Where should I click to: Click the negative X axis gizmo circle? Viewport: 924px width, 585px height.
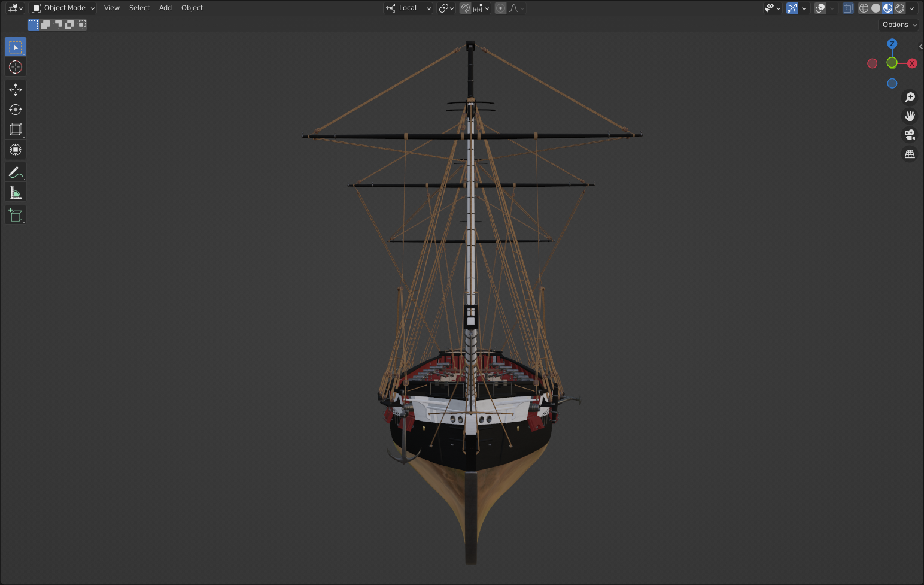click(873, 63)
